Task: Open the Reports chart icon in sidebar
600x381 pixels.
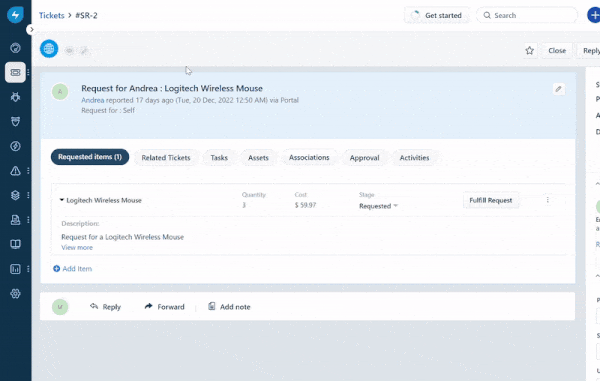Action: pyautogui.click(x=15, y=269)
